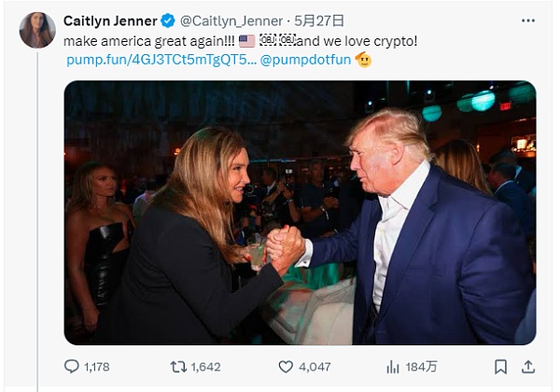The width and height of the screenshot is (560, 392).
Task: Click the American flag emoji in tweet
Action: point(246,41)
